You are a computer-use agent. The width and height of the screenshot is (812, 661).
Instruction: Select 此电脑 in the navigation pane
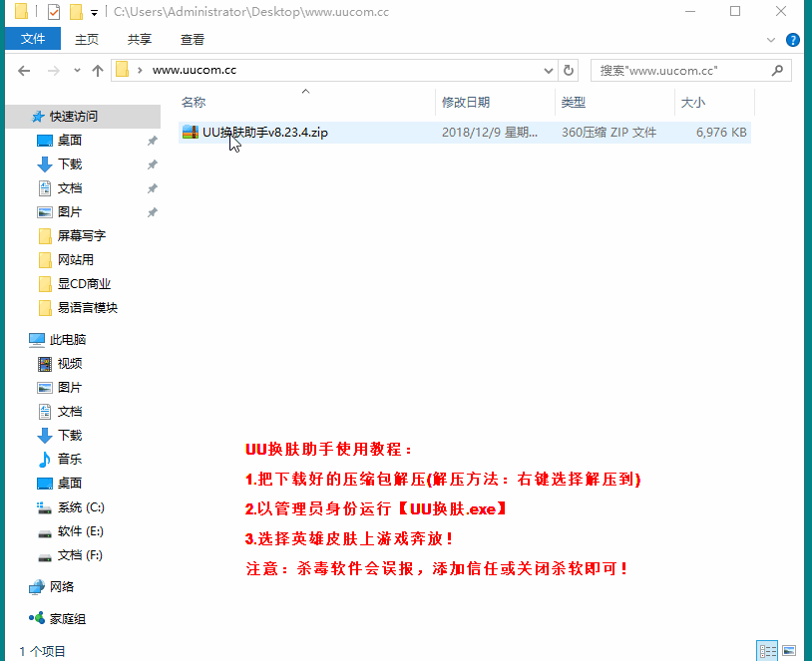[67, 340]
